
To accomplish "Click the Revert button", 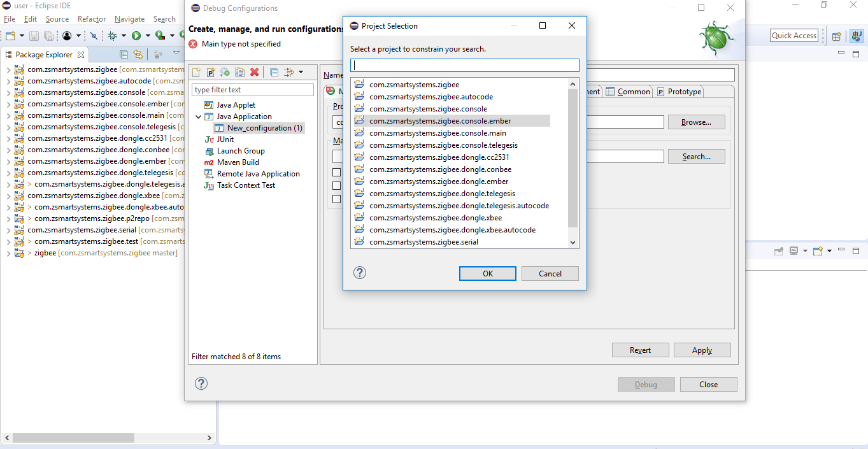I will coord(641,350).
